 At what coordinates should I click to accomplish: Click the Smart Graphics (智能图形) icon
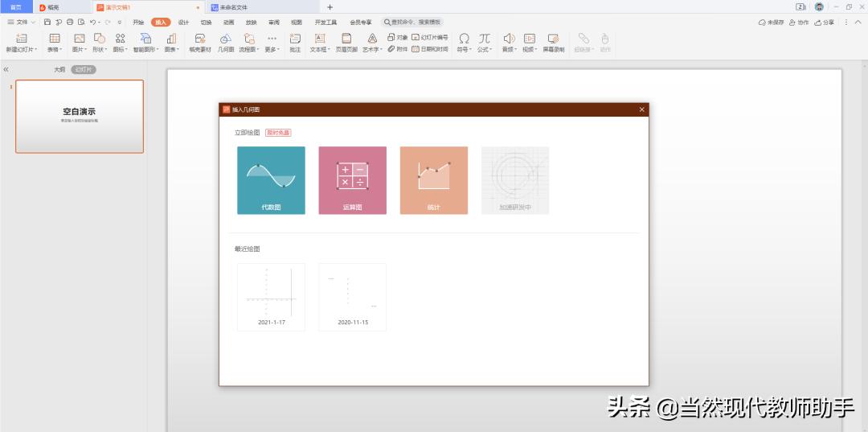tap(145, 39)
